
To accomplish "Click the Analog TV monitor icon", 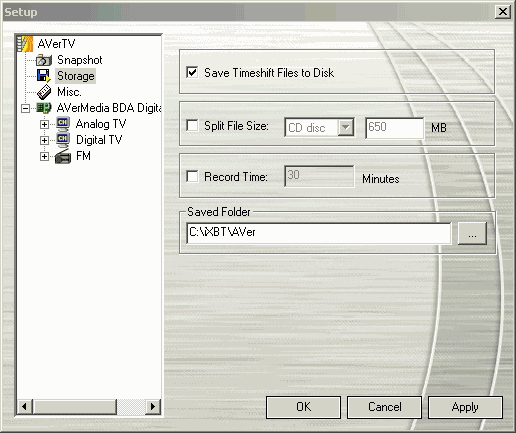I will pos(63,124).
